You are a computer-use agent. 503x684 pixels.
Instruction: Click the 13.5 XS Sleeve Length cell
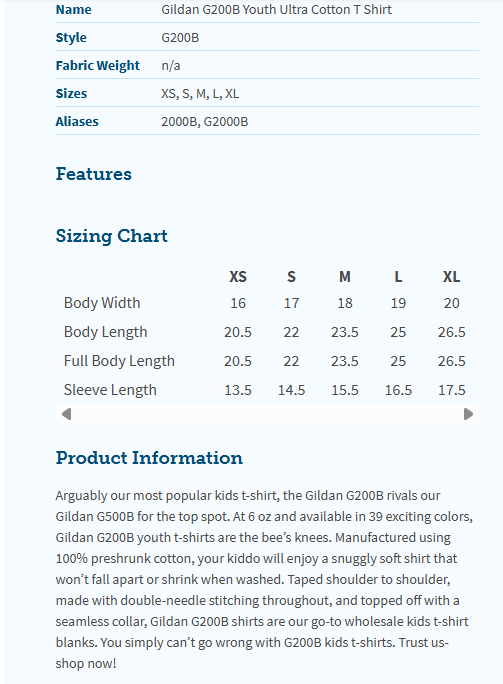pyautogui.click(x=238, y=390)
